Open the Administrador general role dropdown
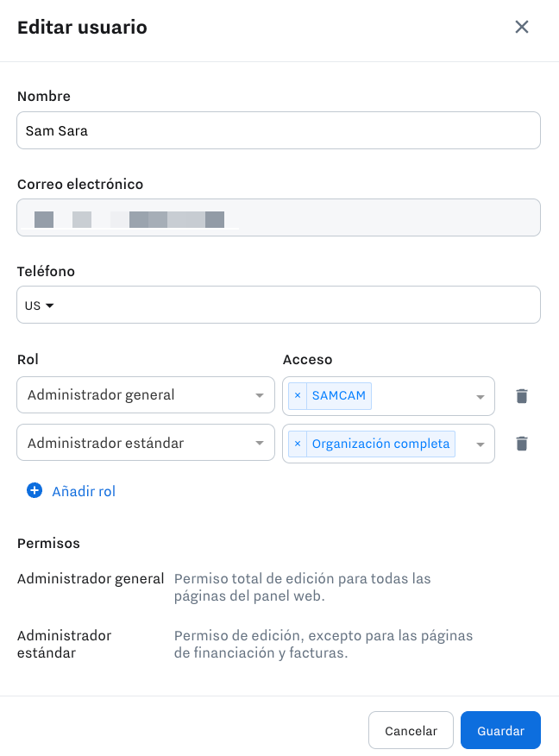The width and height of the screenshot is (559, 756). 146,395
